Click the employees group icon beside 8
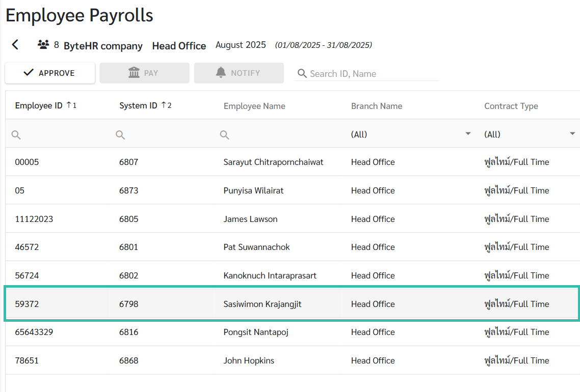This screenshot has width=580, height=392. 43,45
